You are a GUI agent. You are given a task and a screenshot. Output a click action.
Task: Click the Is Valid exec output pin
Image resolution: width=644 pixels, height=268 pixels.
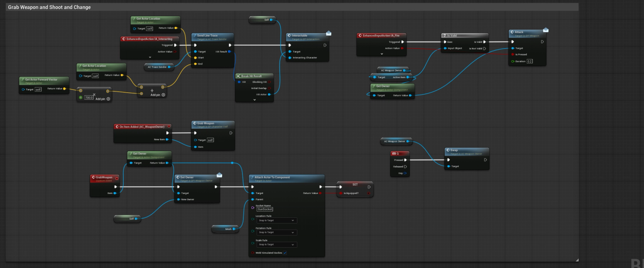484,42
